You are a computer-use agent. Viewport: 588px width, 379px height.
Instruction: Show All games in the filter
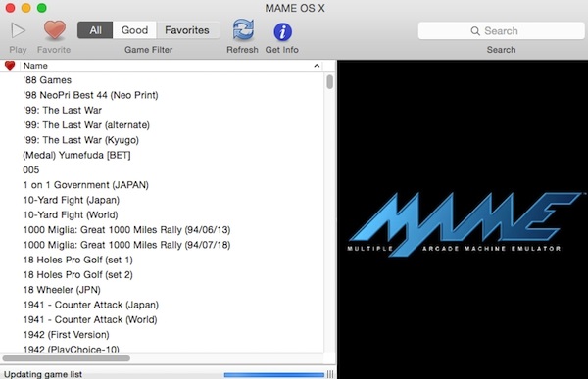click(x=95, y=30)
